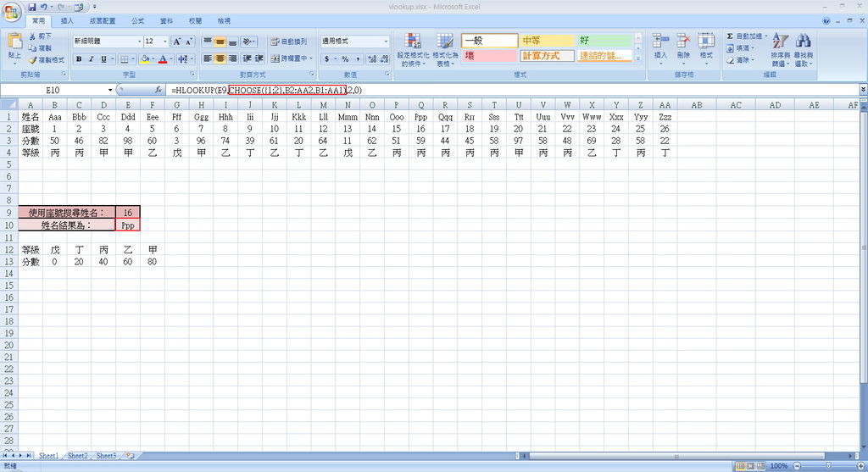This screenshot has width=868, height=472.
Task: Open the number format dropdown (通用格式)
Action: (387, 41)
